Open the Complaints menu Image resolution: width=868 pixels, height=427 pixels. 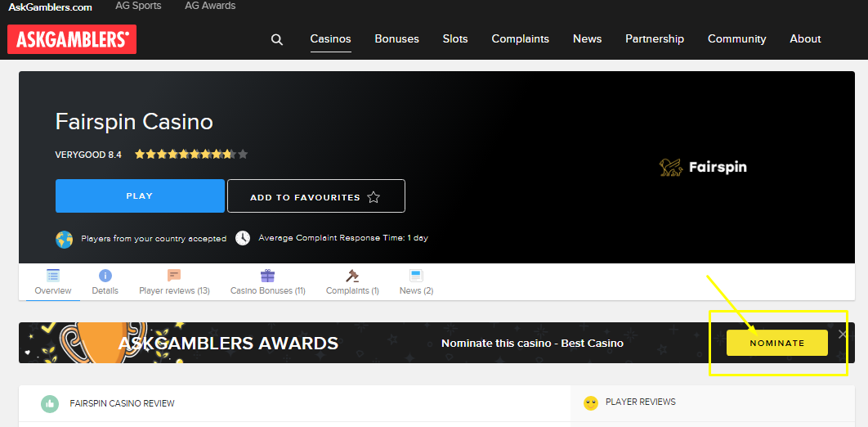521,39
